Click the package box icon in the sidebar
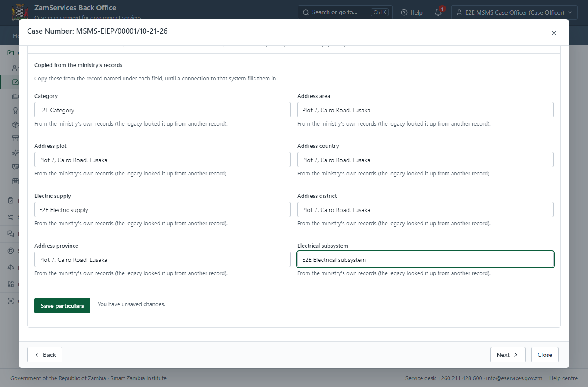This screenshot has width=588, height=387. 15,125
